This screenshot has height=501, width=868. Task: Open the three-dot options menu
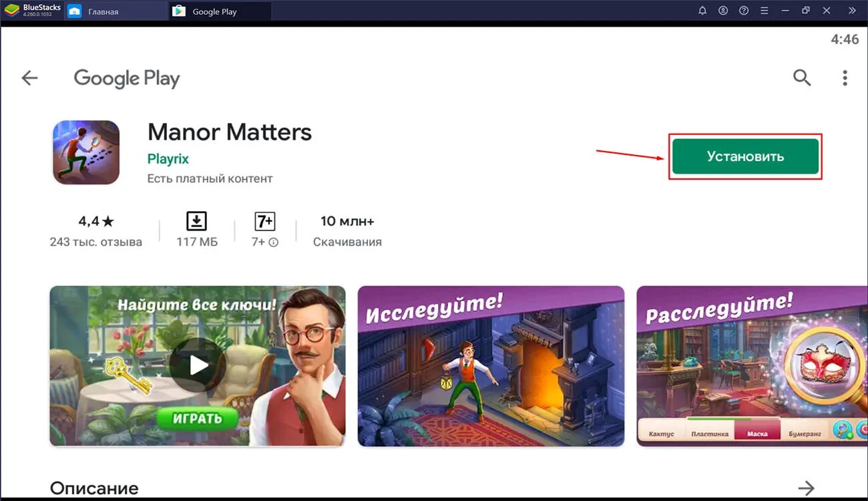(845, 77)
